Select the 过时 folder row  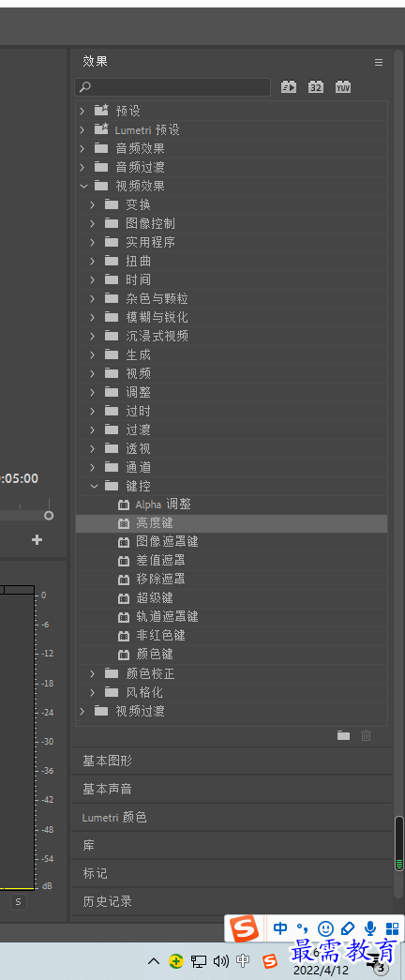232,412
